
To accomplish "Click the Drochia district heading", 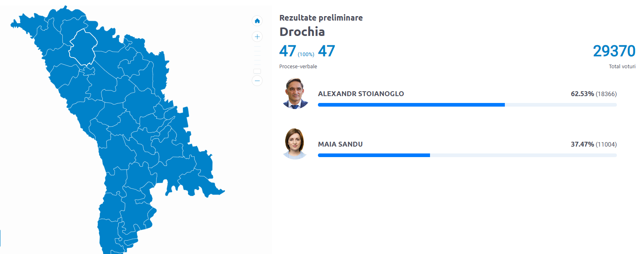I will 302,32.
